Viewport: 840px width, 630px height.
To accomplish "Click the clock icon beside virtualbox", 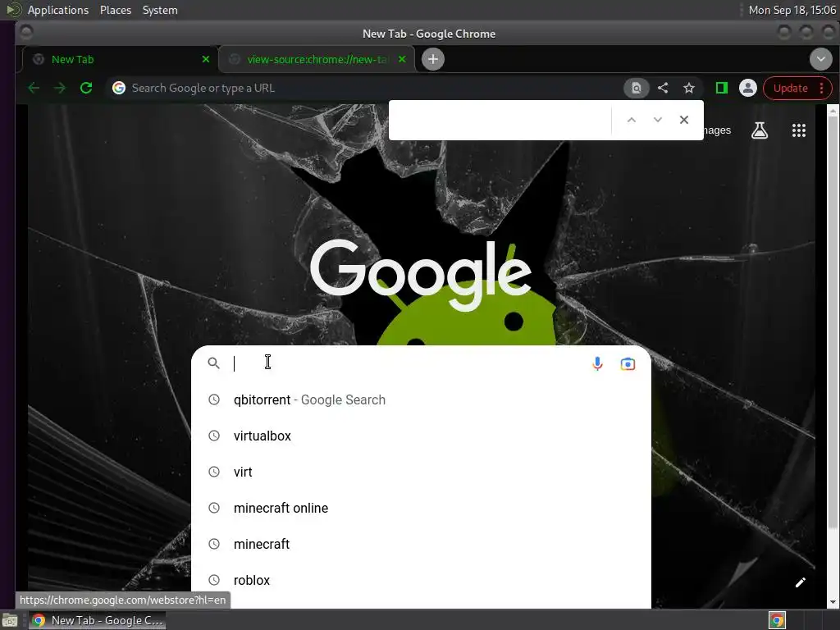I will pyautogui.click(x=214, y=436).
